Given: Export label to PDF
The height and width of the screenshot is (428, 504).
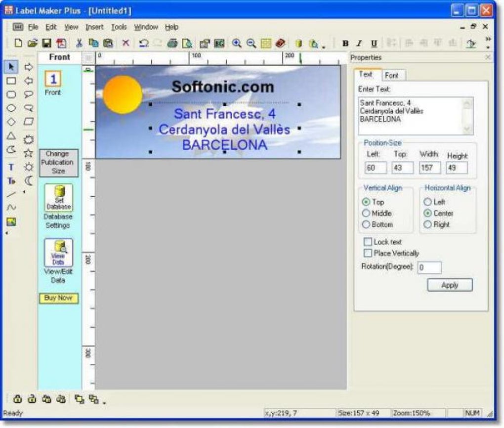Looking at the screenshot, I should (61, 43).
